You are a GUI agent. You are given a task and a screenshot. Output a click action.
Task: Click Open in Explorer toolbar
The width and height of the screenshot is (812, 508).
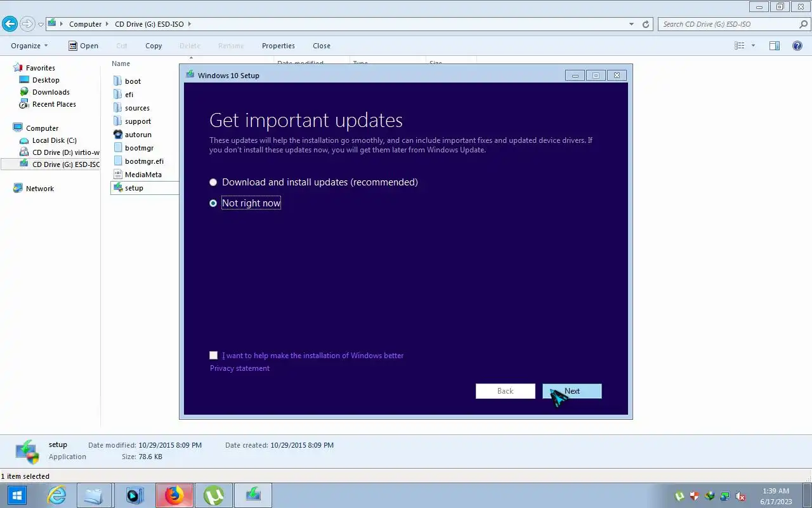[83, 46]
